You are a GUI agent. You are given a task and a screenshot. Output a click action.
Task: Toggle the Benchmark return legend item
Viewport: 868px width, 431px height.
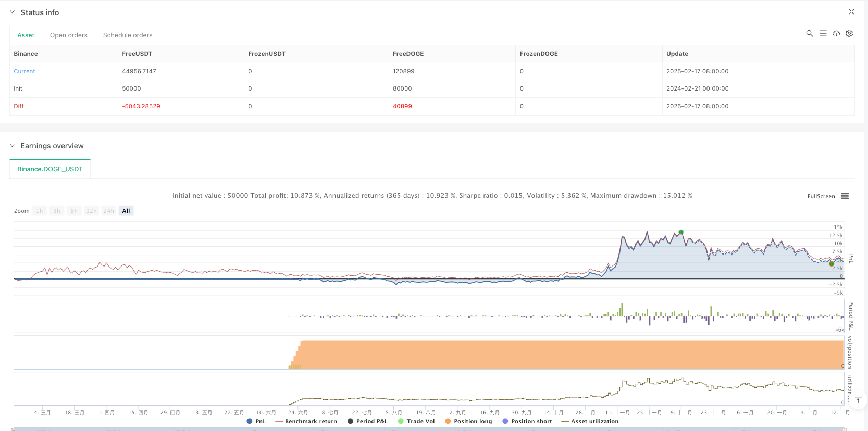click(x=306, y=421)
